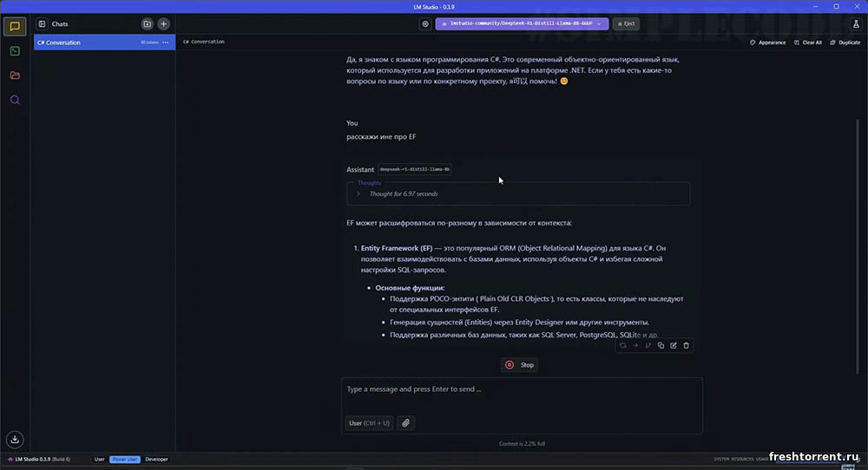Open the Chat view in the sidebar
Screen dimensions: 868x470
click(x=15, y=26)
